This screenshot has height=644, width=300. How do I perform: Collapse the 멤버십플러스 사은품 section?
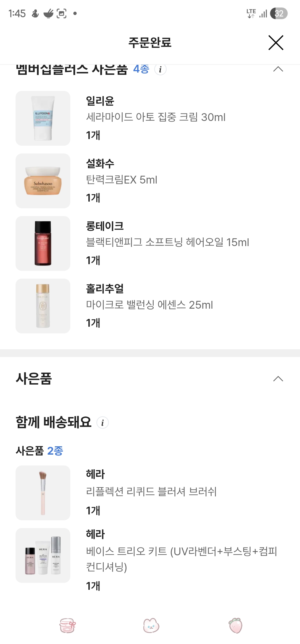278,69
